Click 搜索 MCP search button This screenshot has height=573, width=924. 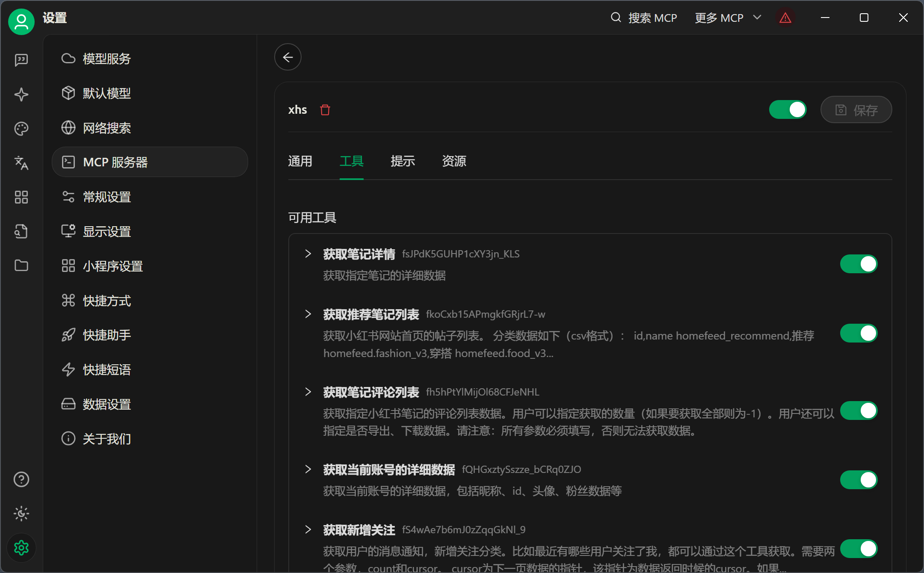644,18
